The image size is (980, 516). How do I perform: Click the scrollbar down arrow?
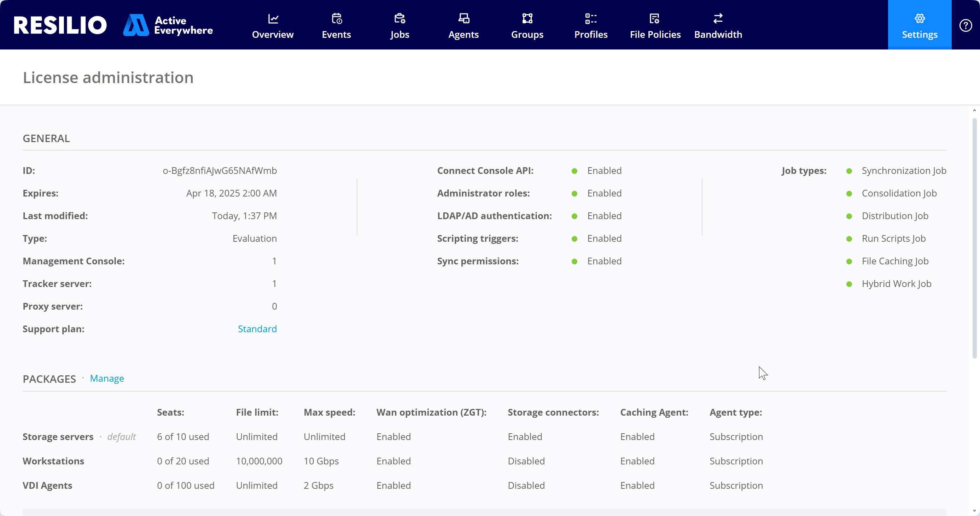point(974,511)
